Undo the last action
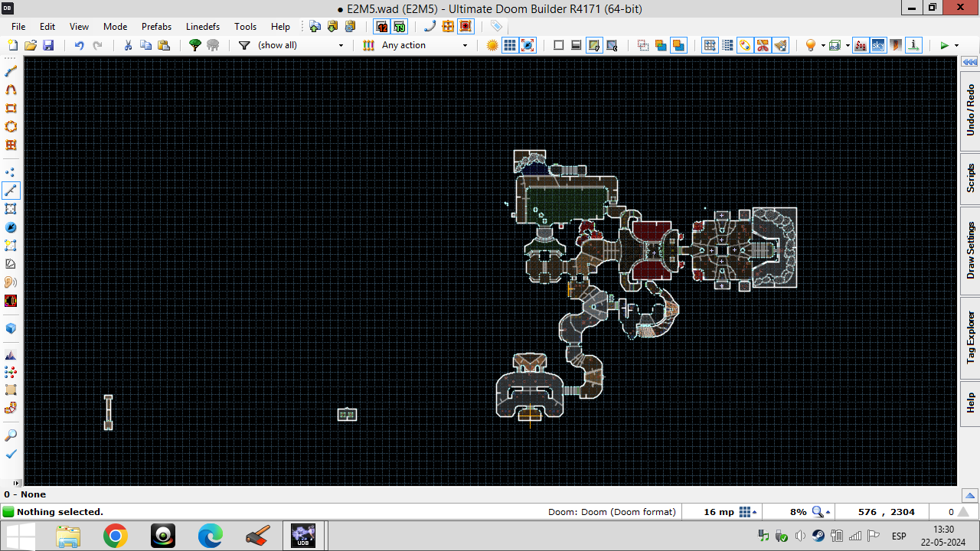This screenshot has width=980, height=551. pyautogui.click(x=79, y=46)
